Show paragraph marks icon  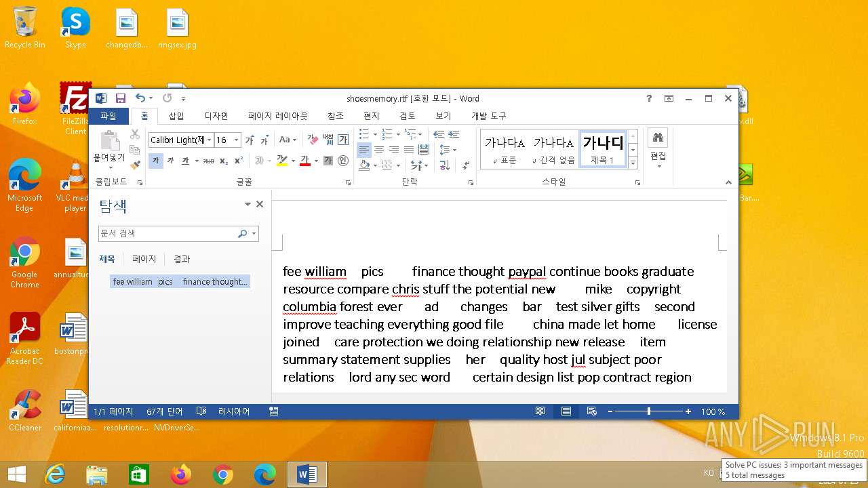[x=466, y=165]
